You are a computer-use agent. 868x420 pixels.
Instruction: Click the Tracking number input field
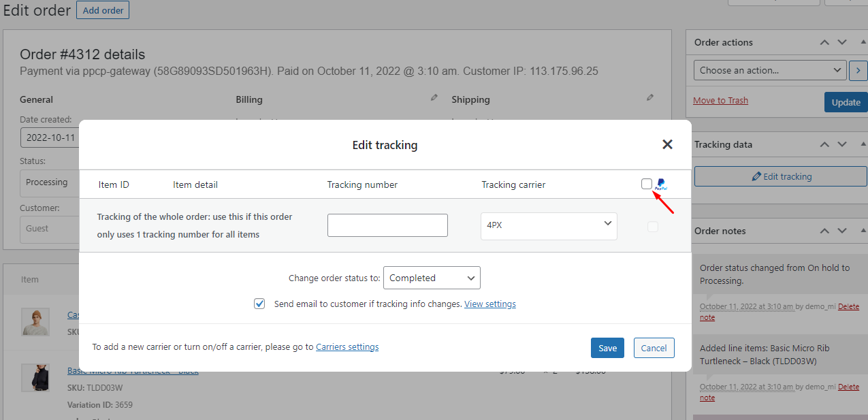tap(387, 225)
